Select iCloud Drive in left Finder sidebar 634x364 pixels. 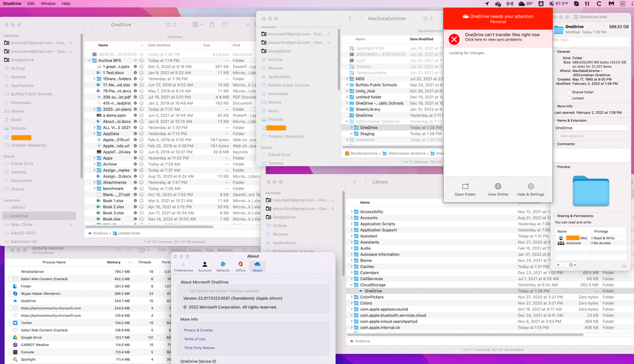point(22,163)
